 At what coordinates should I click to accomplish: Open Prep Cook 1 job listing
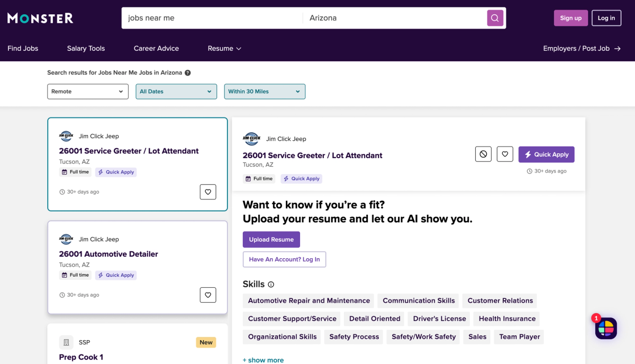coord(81,358)
